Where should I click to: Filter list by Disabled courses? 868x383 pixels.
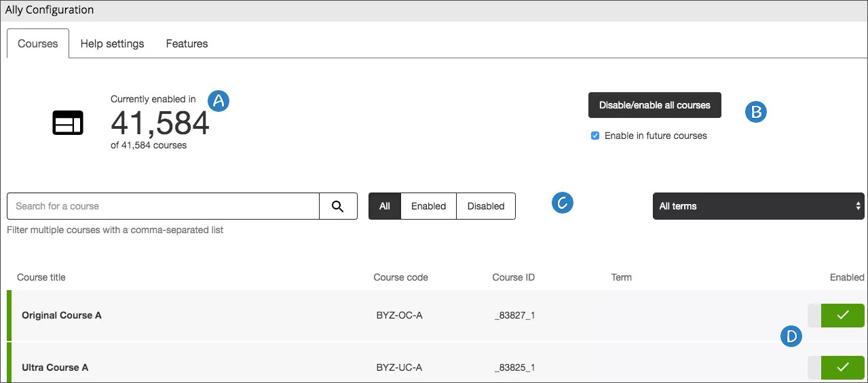(x=486, y=206)
